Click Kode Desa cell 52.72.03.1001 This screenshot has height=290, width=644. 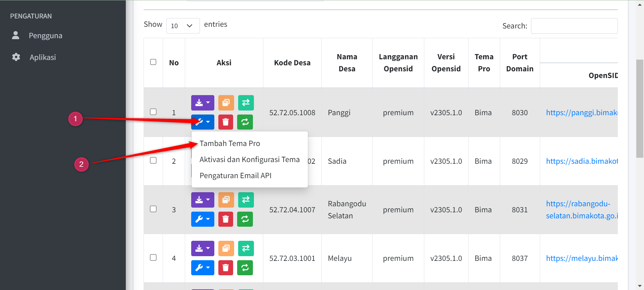292,258
